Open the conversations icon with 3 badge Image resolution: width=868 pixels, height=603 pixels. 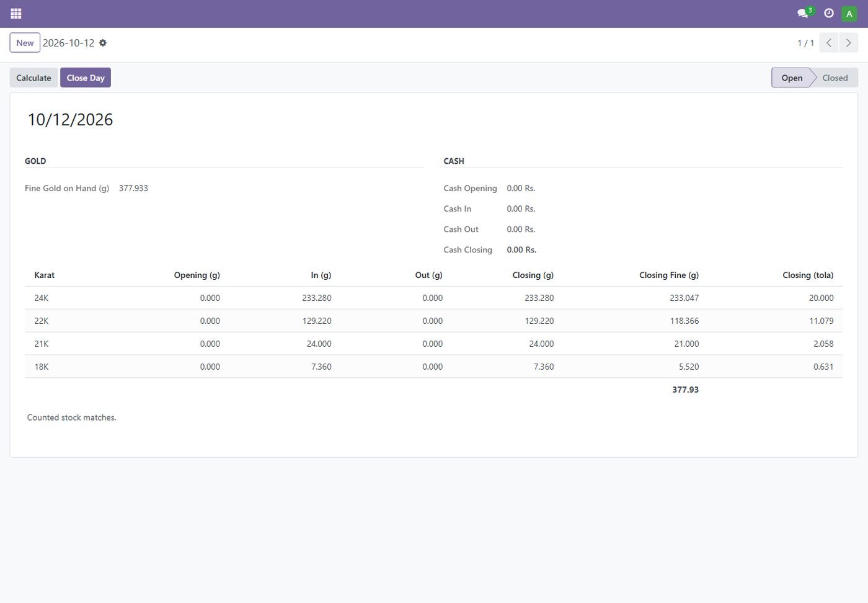pos(804,13)
